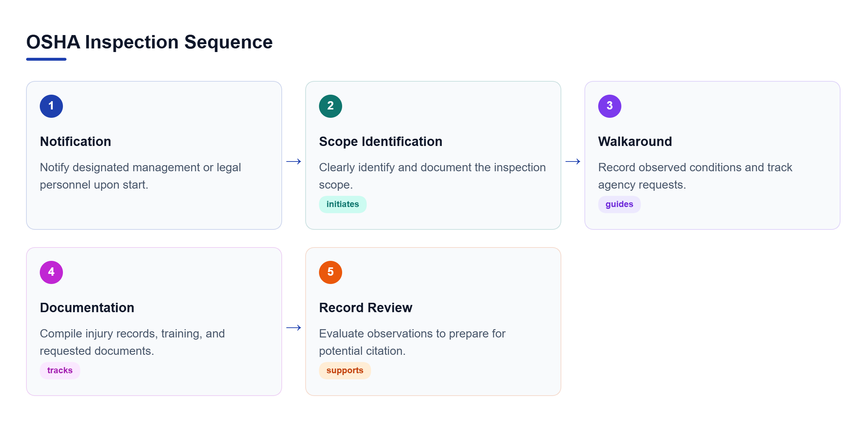Select the "initiates" tag pill
This screenshot has height=422, width=868.
(x=343, y=204)
